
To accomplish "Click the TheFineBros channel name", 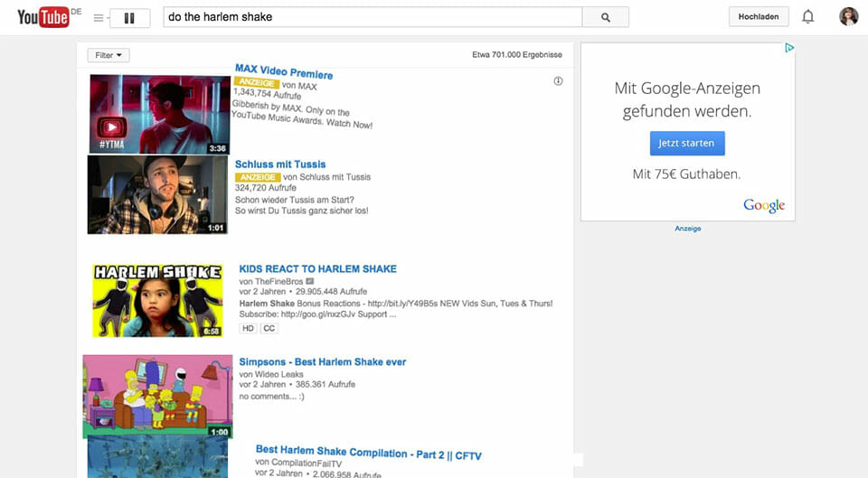I will pyautogui.click(x=279, y=281).
